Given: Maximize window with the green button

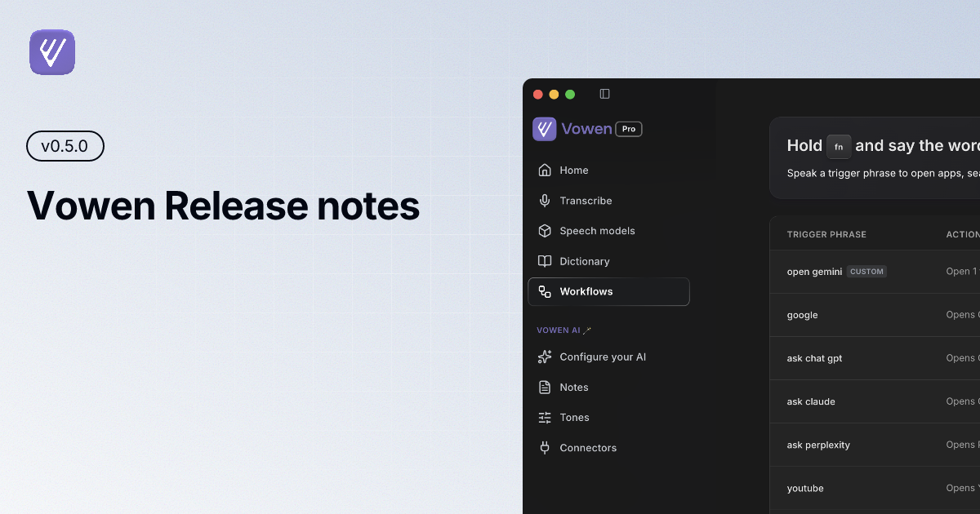Looking at the screenshot, I should point(570,95).
